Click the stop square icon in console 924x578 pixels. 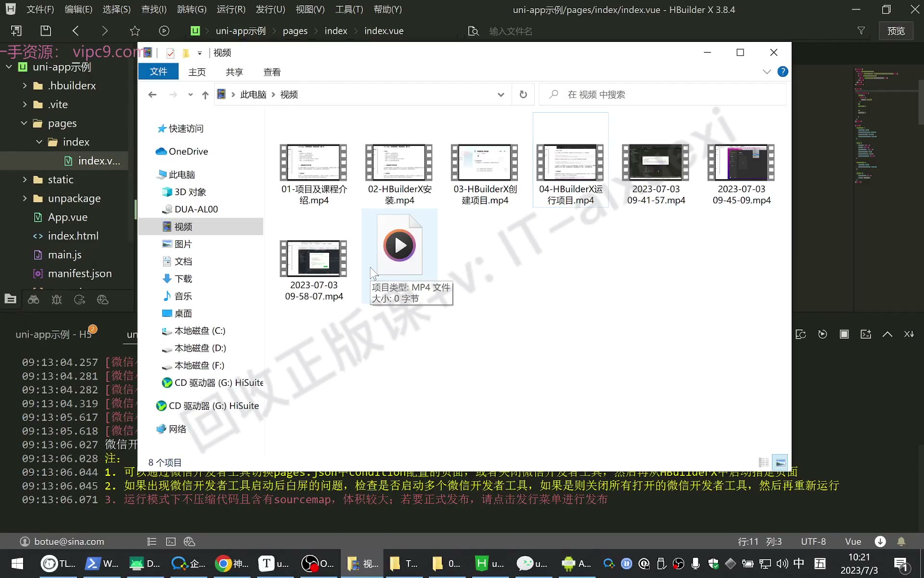[x=844, y=334]
